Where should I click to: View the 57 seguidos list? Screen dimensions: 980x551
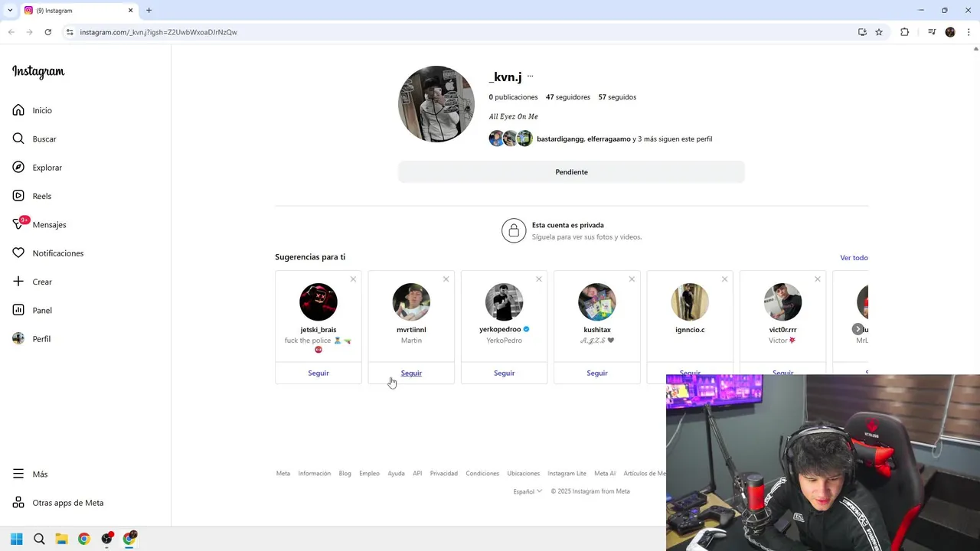617,97
